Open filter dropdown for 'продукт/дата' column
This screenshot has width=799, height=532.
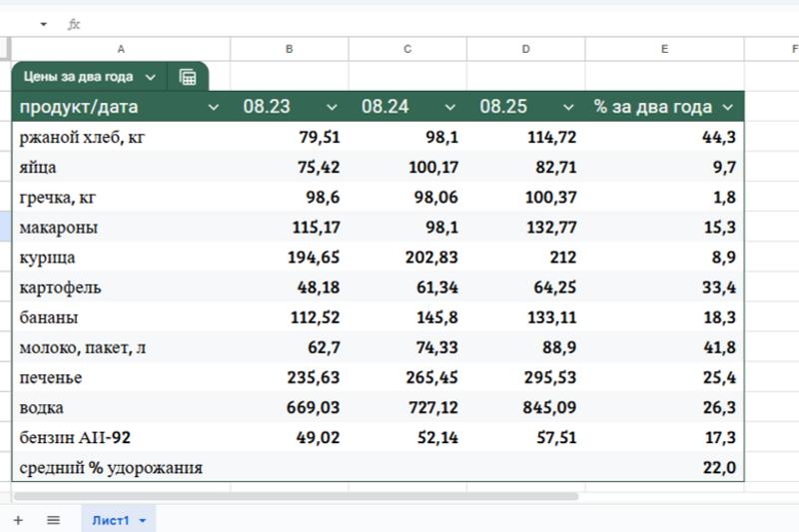pos(213,107)
